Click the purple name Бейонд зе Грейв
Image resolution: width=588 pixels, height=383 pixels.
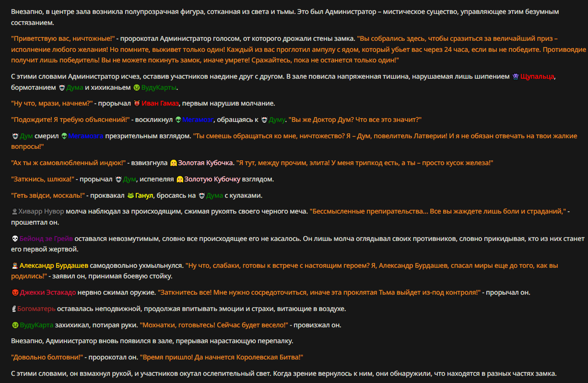point(47,238)
